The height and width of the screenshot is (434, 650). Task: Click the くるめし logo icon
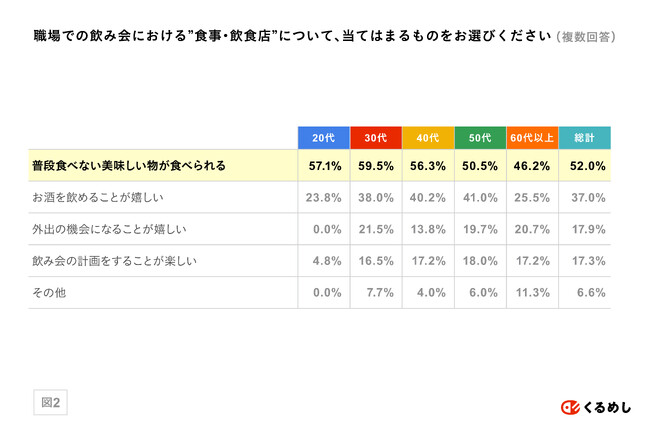(570, 406)
